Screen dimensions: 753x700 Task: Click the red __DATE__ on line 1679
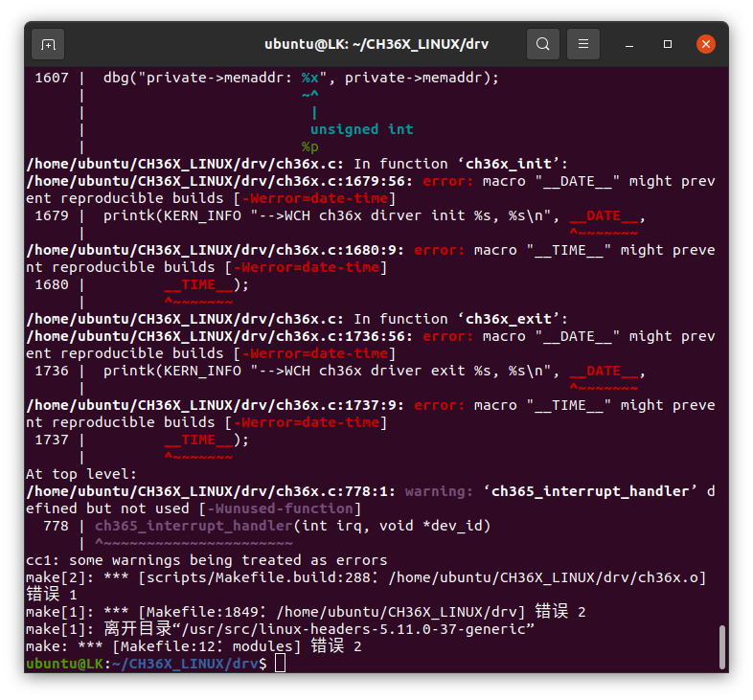(604, 215)
